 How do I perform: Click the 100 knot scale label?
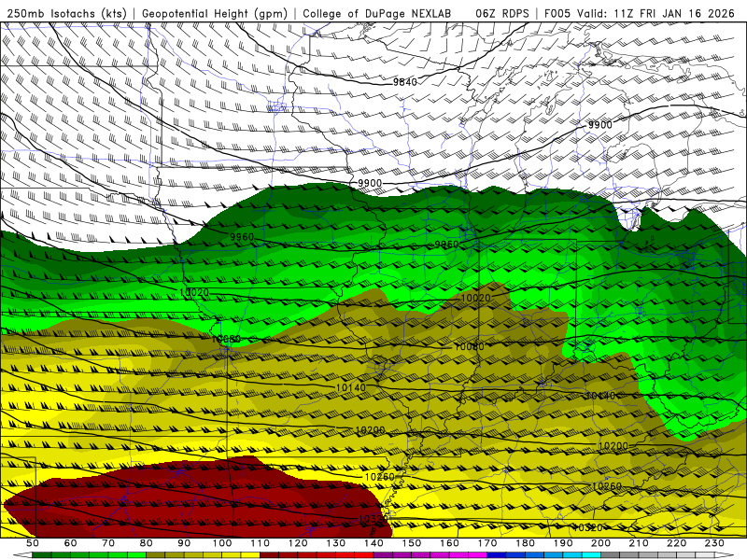point(222,543)
